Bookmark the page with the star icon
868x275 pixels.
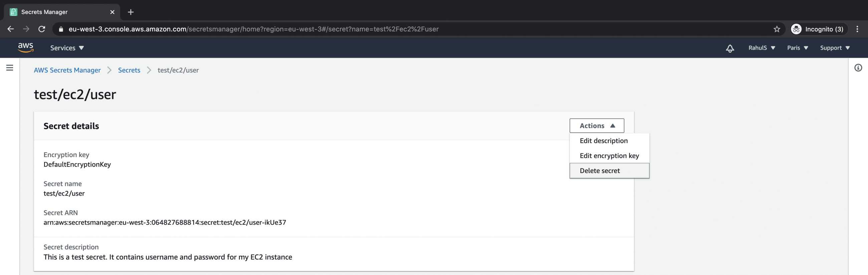click(777, 29)
